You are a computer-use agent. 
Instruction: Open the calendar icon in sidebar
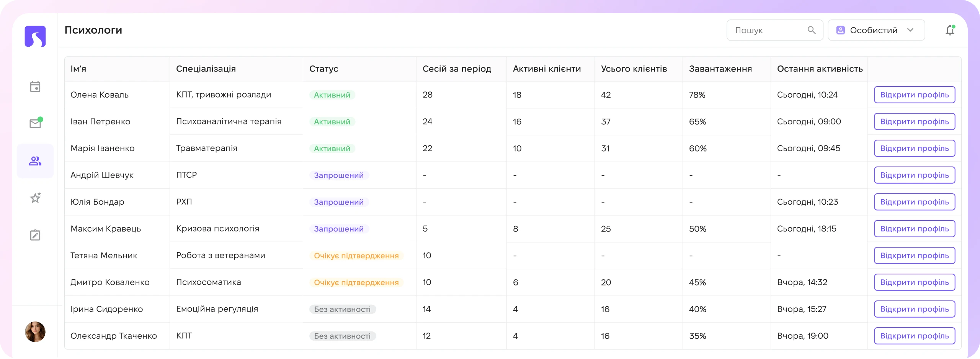pos(35,86)
